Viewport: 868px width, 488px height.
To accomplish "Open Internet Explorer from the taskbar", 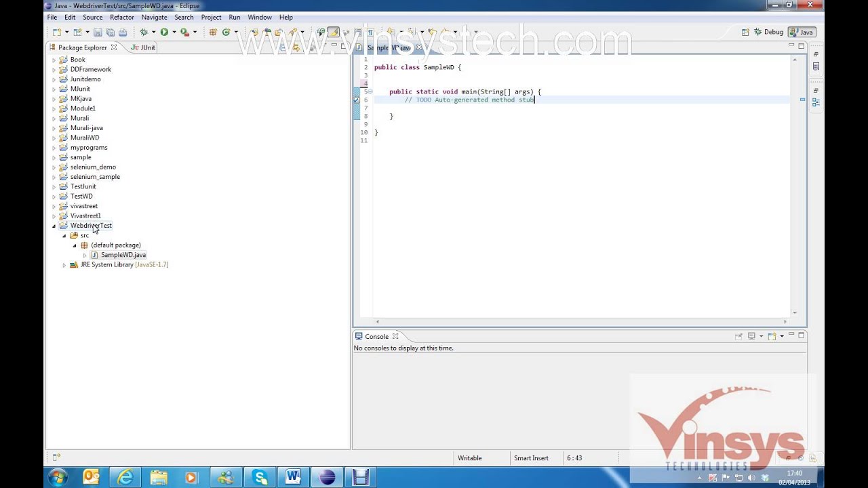I will pyautogui.click(x=125, y=477).
